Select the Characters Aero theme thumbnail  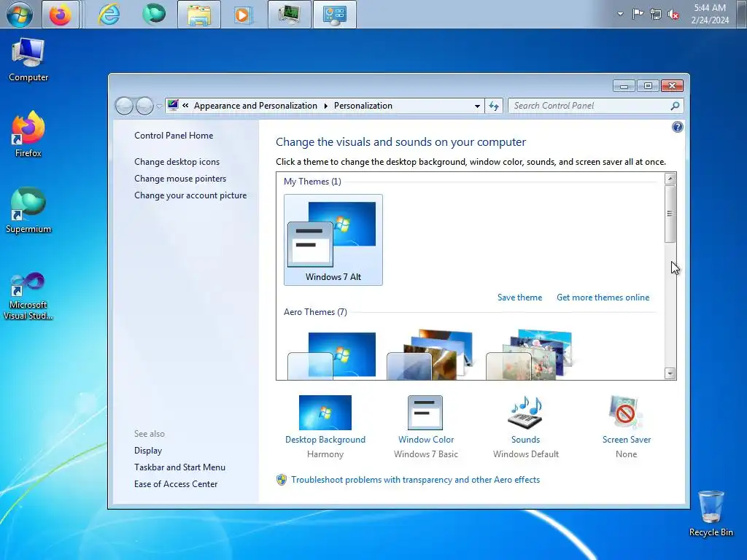point(530,354)
